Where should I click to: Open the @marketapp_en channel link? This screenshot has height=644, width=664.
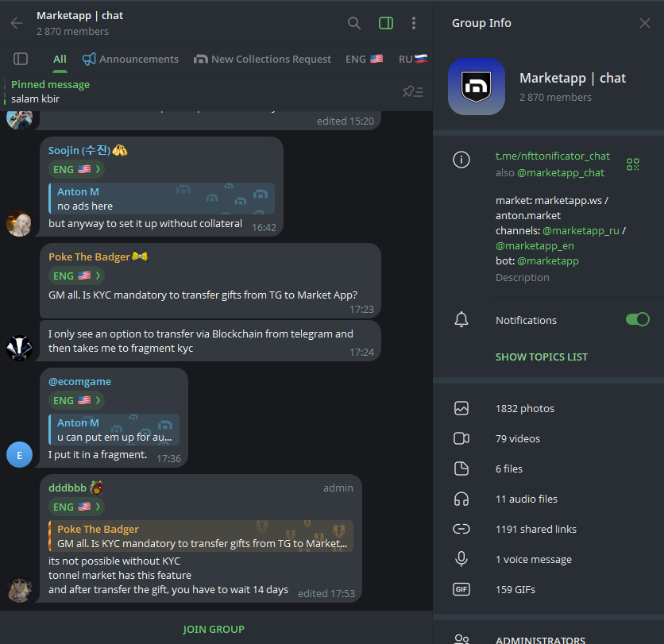tap(535, 246)
